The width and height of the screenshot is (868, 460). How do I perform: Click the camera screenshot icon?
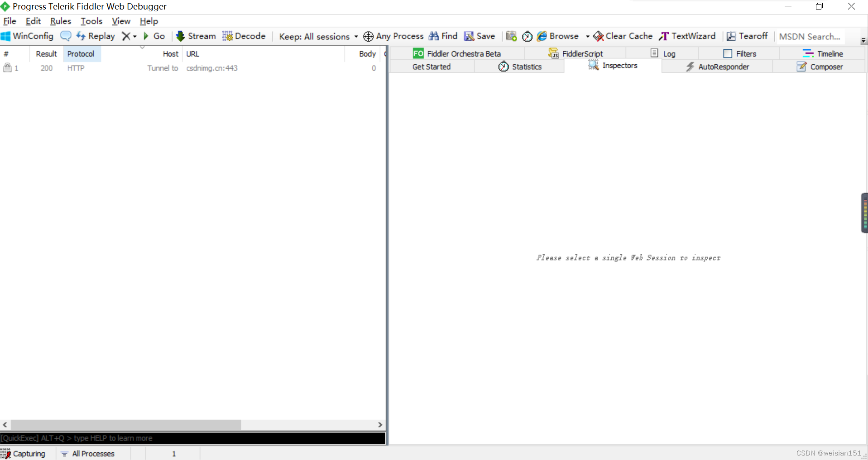click(x=511, y=36)
